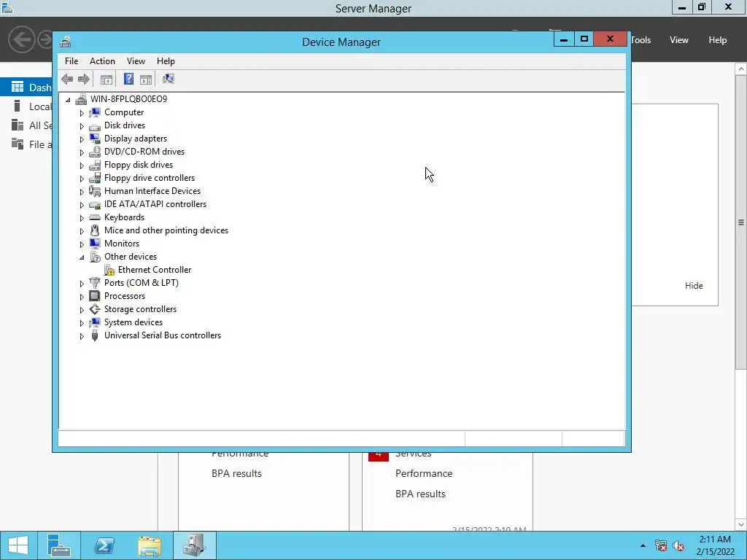
Task: Expand IDE ATA/ATAPI controllers node
Action: (82, 205)
